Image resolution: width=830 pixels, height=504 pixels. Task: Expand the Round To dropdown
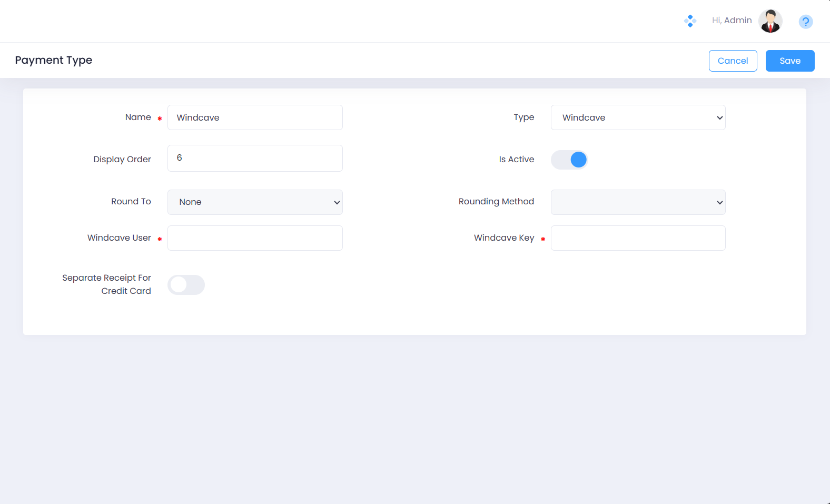click(255, 202)
